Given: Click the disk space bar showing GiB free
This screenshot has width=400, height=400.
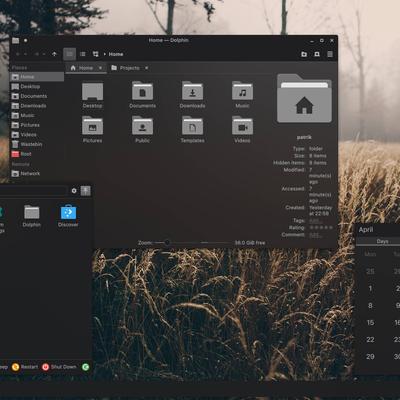Looking at the screenshot, I should (250, 243).
